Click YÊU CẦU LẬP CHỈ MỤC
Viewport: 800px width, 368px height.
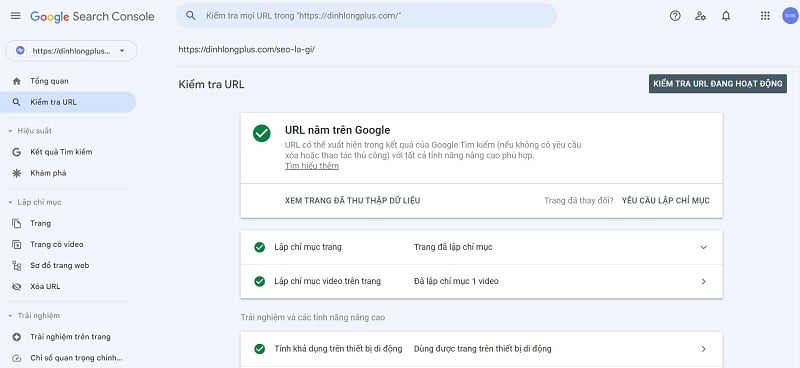666,201
